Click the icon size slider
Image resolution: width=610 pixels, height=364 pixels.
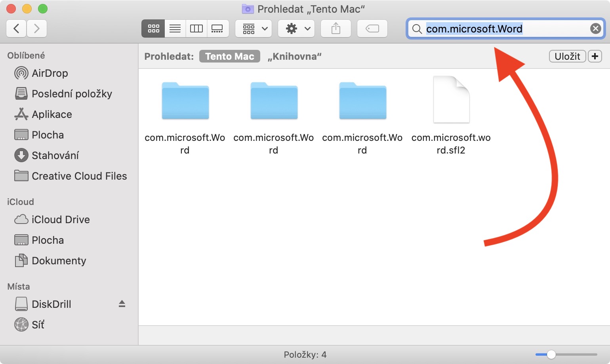pos(566,355)
